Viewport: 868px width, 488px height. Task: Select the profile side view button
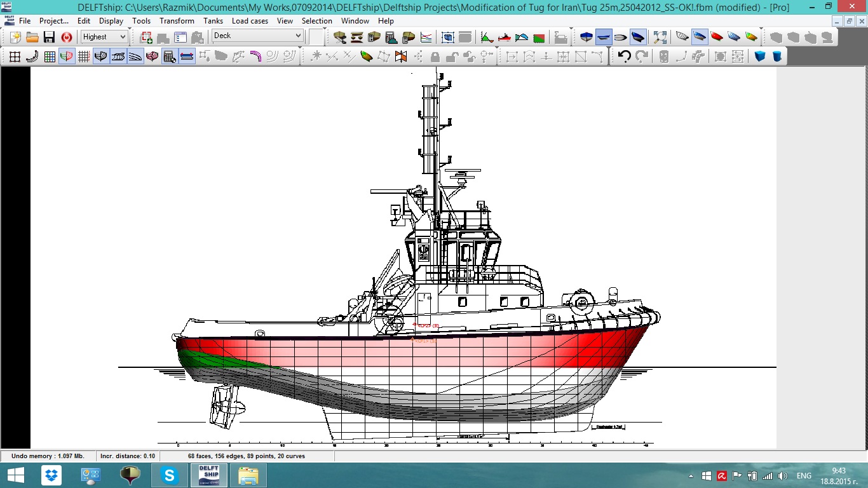[x=604, y=37]
